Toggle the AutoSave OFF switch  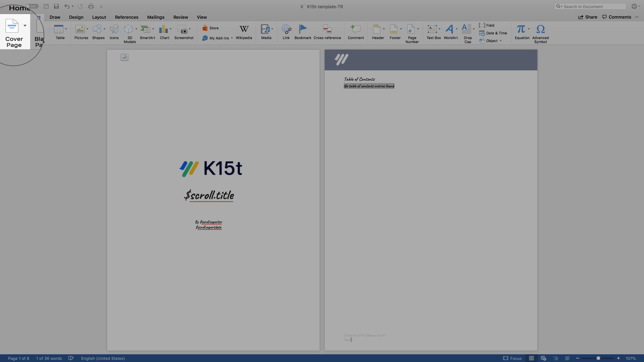point(32,6)
